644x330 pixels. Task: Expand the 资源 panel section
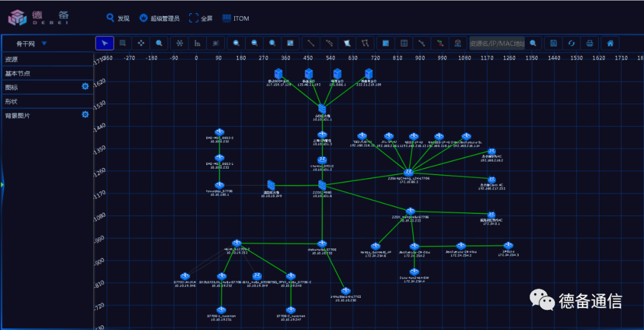coord(48,60)
